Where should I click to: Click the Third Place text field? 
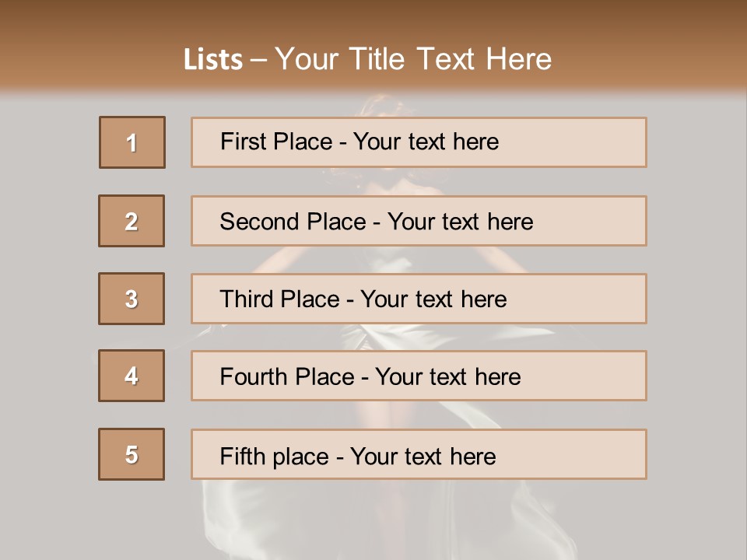point(419,299)
